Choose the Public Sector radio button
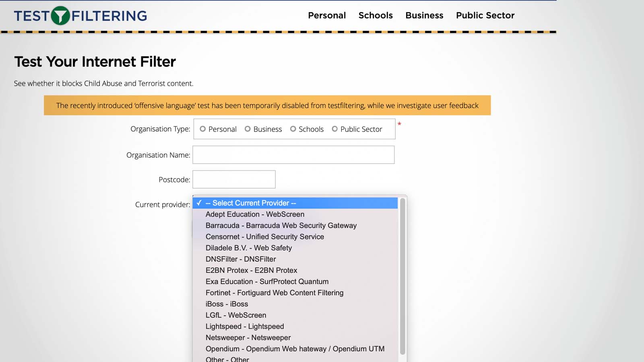This screenshot has height=362, width=644. 334,129
